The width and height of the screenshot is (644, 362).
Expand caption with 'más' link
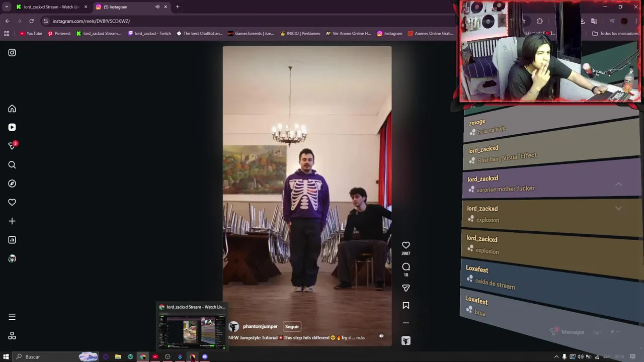[x=360, y=337]
